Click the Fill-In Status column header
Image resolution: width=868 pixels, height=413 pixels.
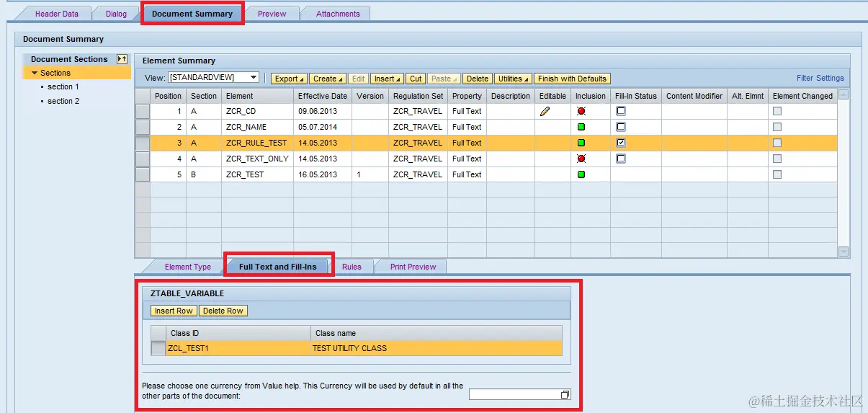636,96
